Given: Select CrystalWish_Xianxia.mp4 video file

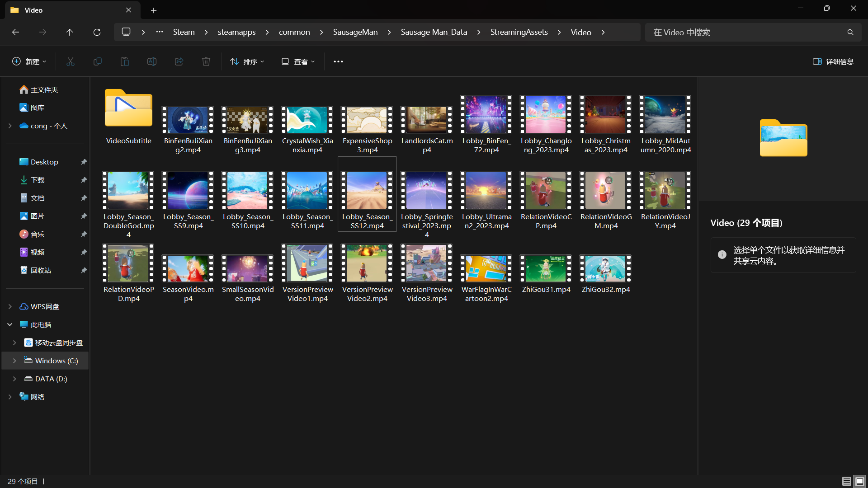Looking at the screenshot, I should [x=307, y=129].
